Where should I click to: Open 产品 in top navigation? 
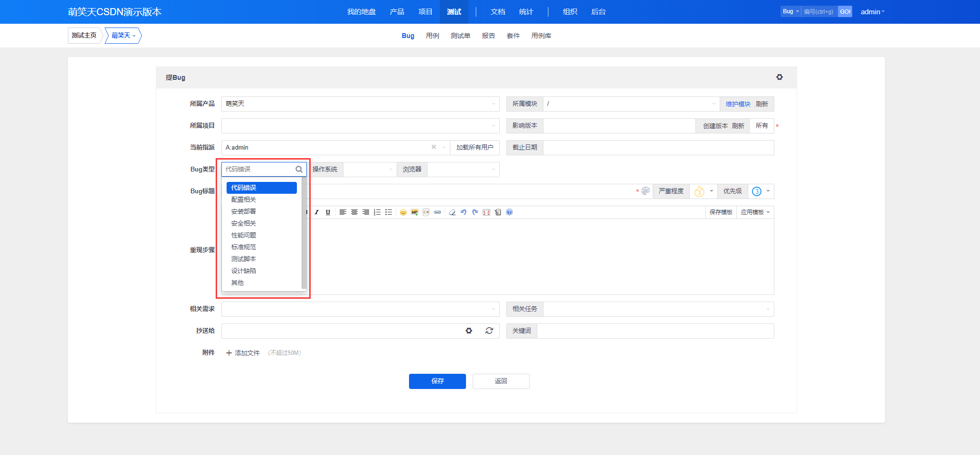coord(397,12)
